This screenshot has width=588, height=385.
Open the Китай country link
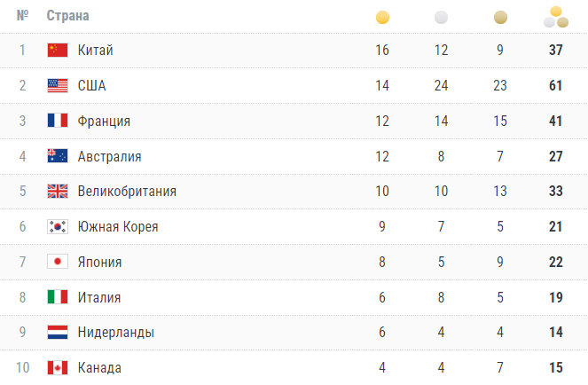coord(96,50)
